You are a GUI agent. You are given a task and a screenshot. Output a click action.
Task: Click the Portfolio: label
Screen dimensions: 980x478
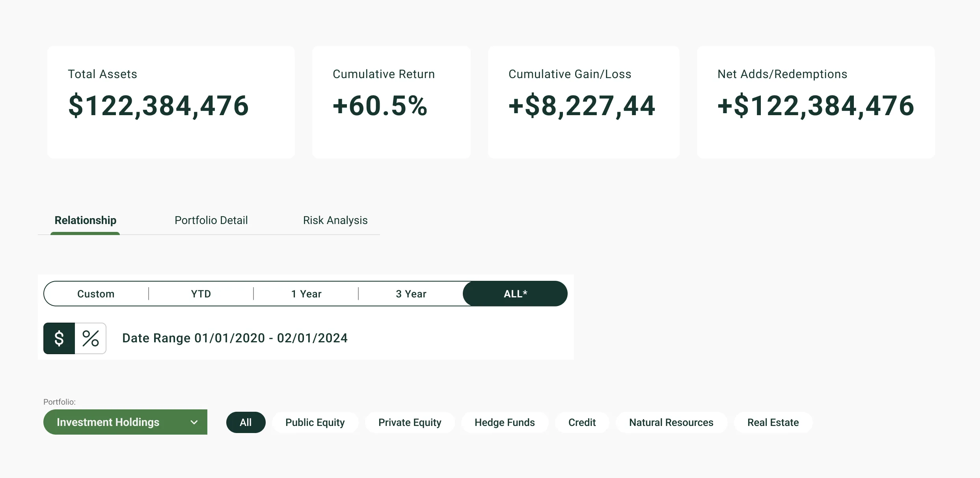[60, 402]
